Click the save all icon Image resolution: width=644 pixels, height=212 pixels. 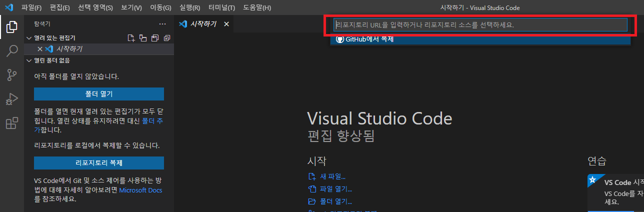click(x=155, y=38)
